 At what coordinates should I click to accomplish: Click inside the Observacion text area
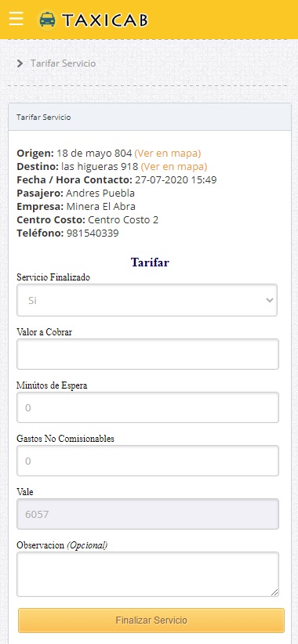click(x=147, y=574)
